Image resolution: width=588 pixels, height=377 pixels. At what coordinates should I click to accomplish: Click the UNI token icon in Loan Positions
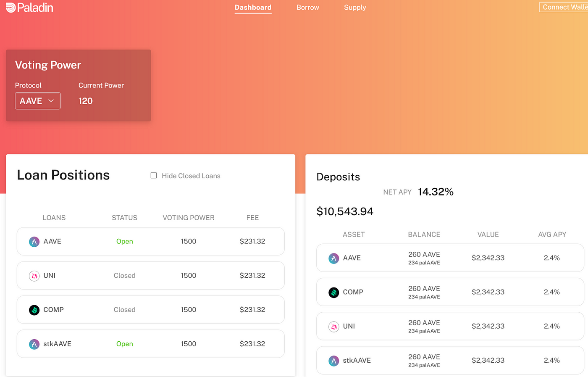click(x=34, y=276)
